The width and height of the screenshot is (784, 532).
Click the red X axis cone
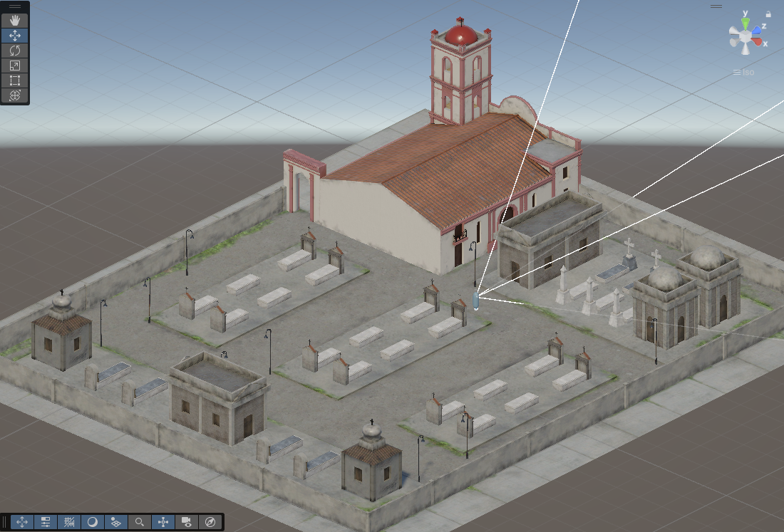click(758, 43)
